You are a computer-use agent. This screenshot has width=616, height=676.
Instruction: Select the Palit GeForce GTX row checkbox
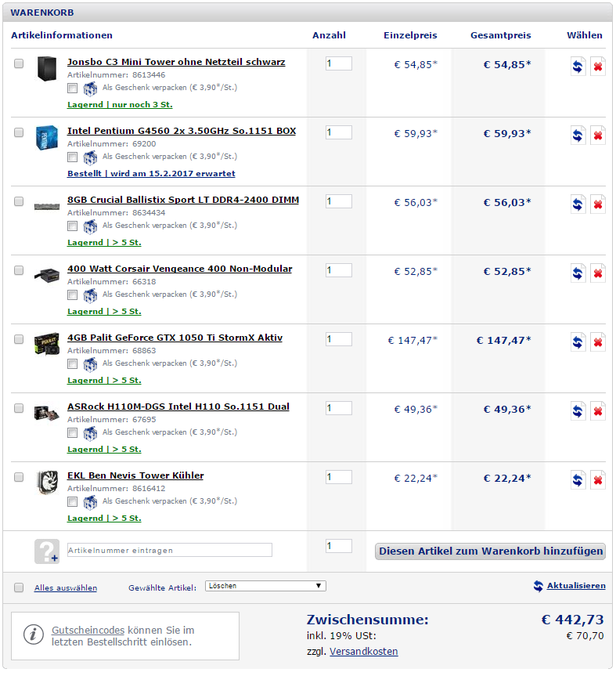coord(19,339)
